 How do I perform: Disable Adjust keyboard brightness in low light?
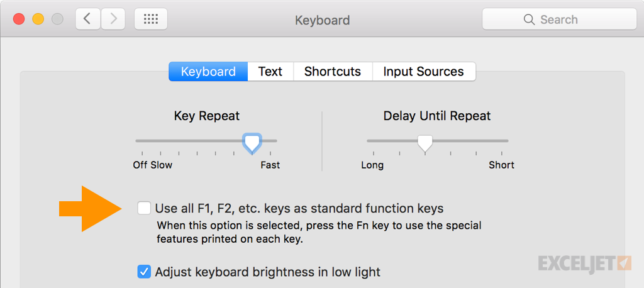click(x=144, y=272)
